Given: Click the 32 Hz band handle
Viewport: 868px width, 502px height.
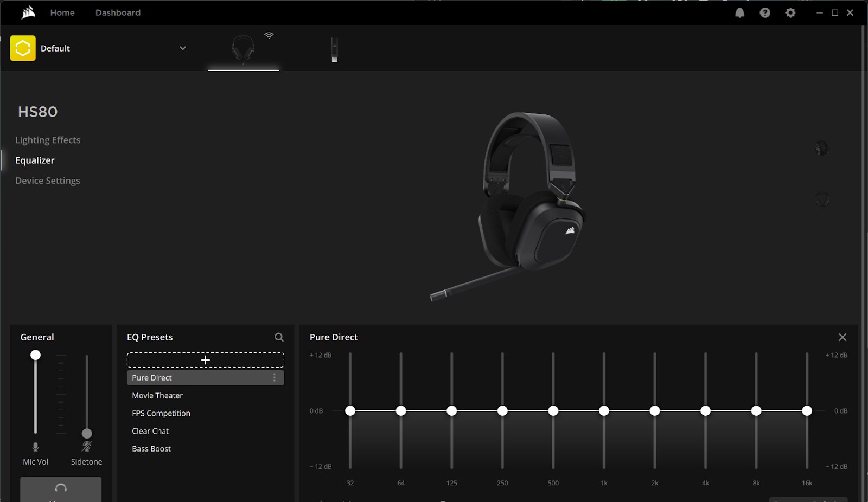Looking at the screenshot, I should (350, 411).
